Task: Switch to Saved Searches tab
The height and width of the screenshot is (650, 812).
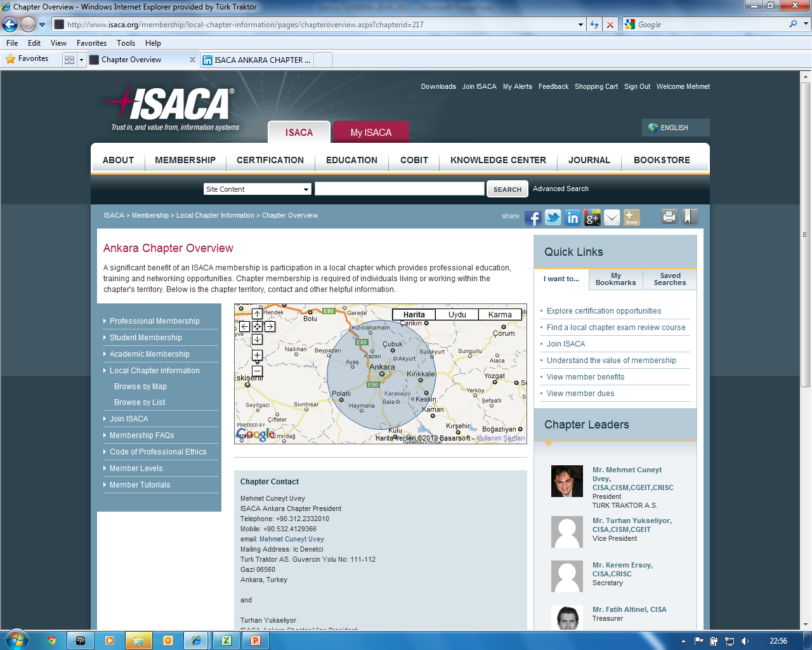Action: [670, 279]
